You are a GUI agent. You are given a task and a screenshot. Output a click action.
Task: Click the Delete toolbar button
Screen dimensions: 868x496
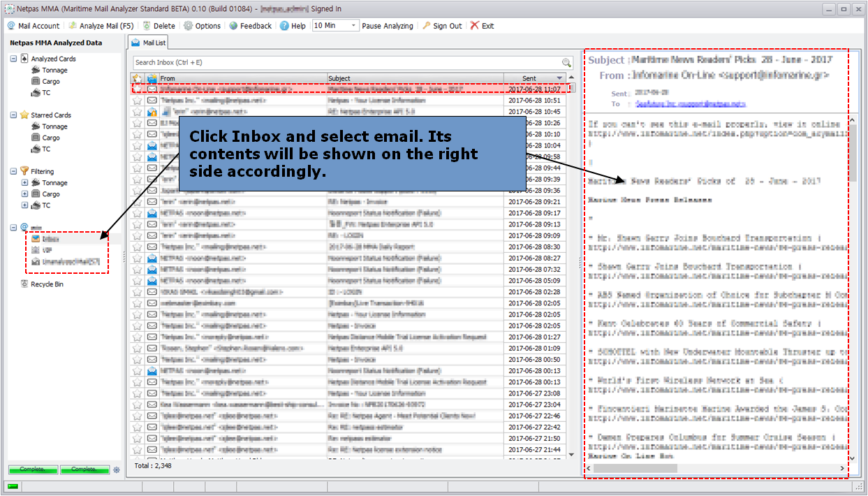pyautogui.click(x=159, y=26)
